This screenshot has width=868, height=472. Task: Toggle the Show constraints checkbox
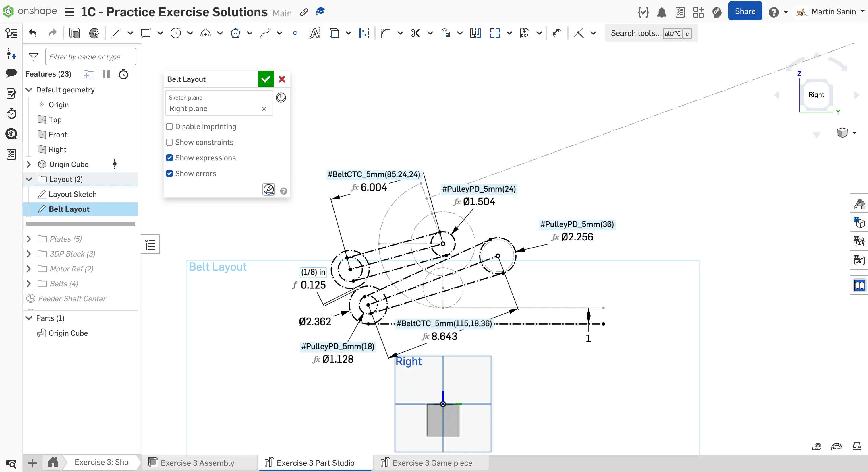169,142
